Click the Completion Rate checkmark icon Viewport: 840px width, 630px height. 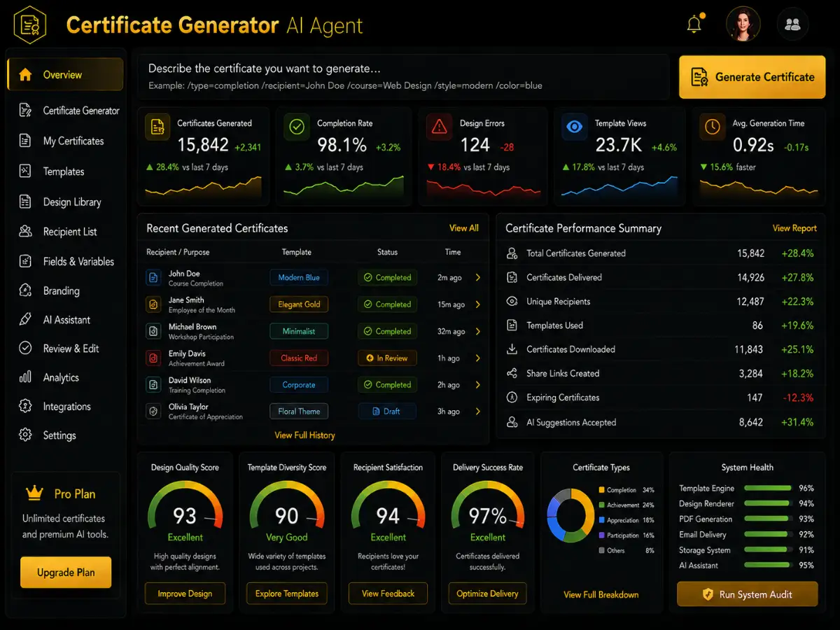click(x=297, y=127)
